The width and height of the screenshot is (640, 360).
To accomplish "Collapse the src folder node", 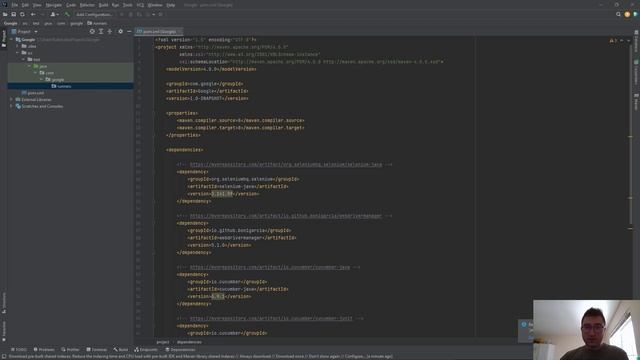I will point(18,53).
